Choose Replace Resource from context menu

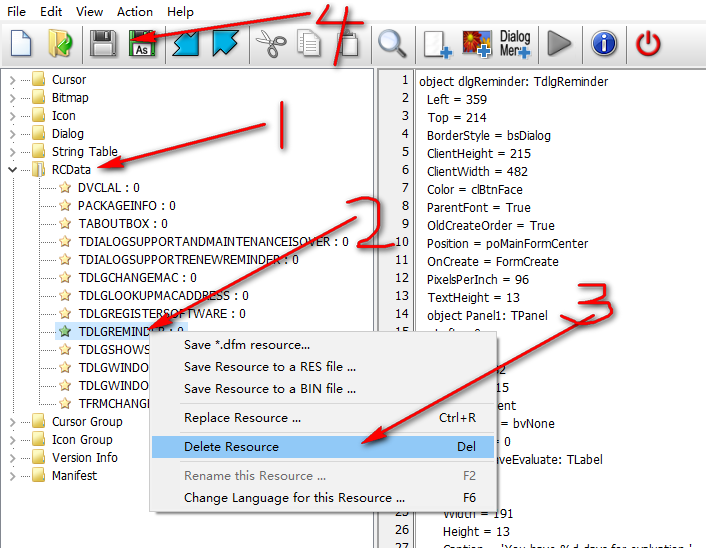323,418
